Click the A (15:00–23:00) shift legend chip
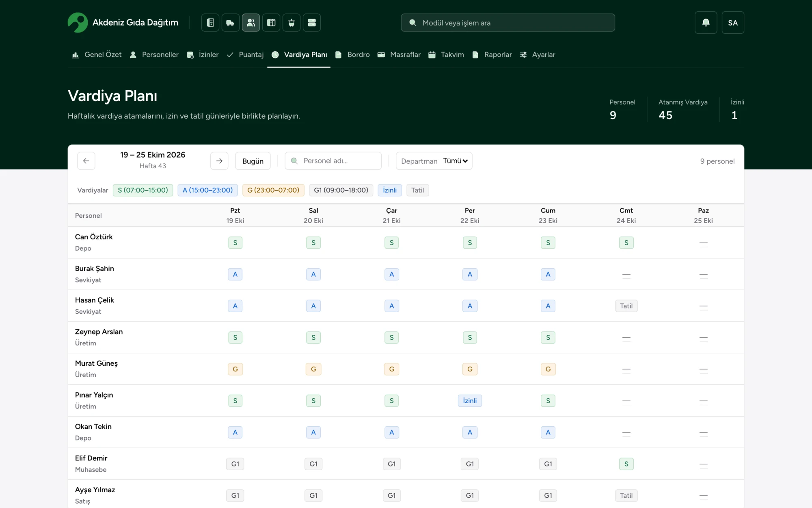This screenshot has height=508, width=812. pyautogui.click(x=208, y=190)
